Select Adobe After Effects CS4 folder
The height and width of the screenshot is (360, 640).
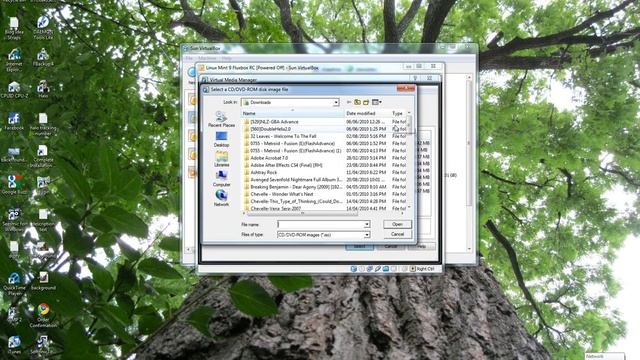pyautogui.click(x=286, y=165)
